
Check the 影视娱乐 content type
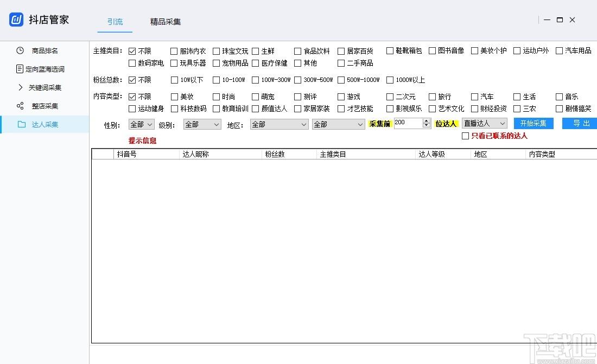[x=390, y=109]
